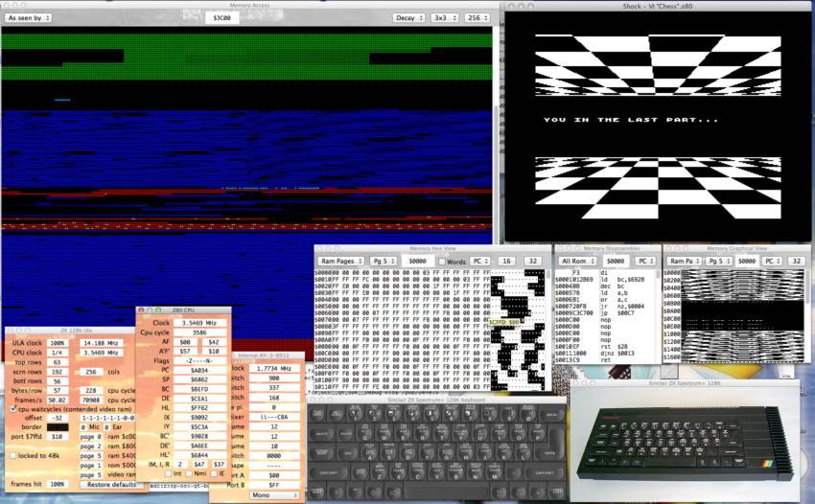The height and width of the screenshot is (504, 815).
Task: Select the 'djnz $0013' disassembly row
Action: pos(606,353)
